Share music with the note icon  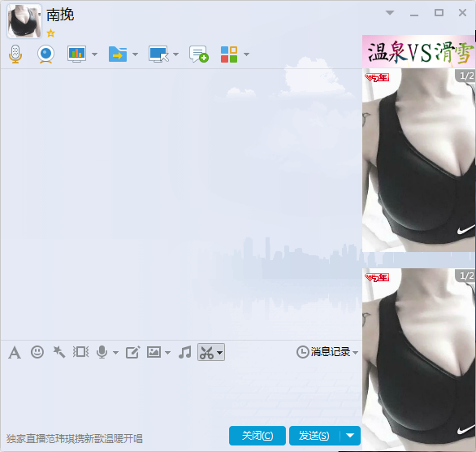tap(185, 352)
